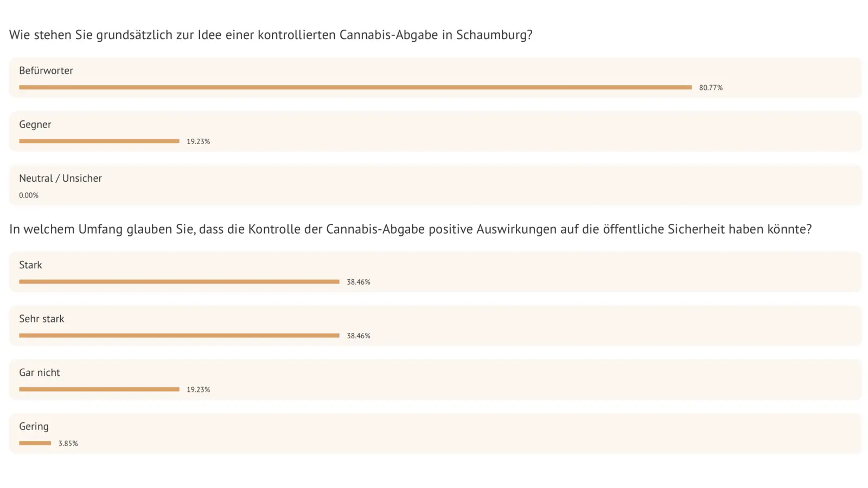Click the öffentliche Sicherheit question heading
The image size is (868, 488).
click(x=410, y=229)
